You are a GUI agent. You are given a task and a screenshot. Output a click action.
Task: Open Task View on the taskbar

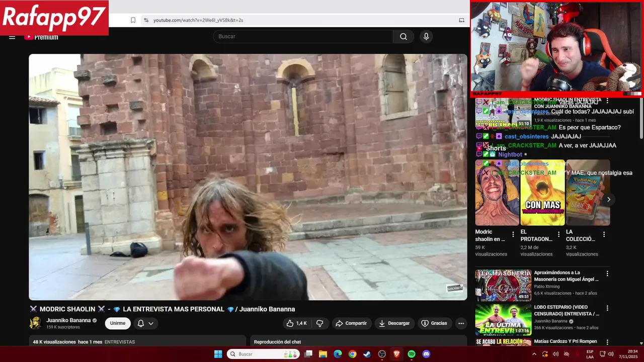(x=308, y=354)
